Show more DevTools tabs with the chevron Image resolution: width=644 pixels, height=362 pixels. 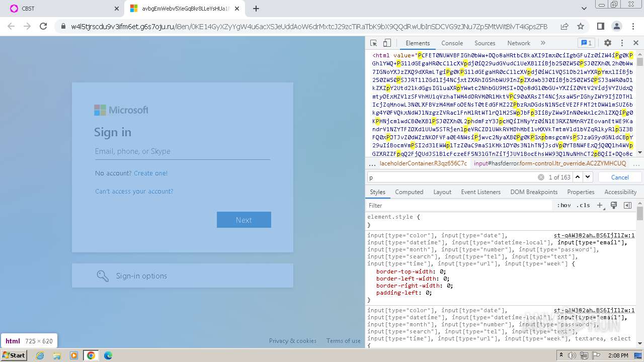pyautogui.click(x=543, y=43)
